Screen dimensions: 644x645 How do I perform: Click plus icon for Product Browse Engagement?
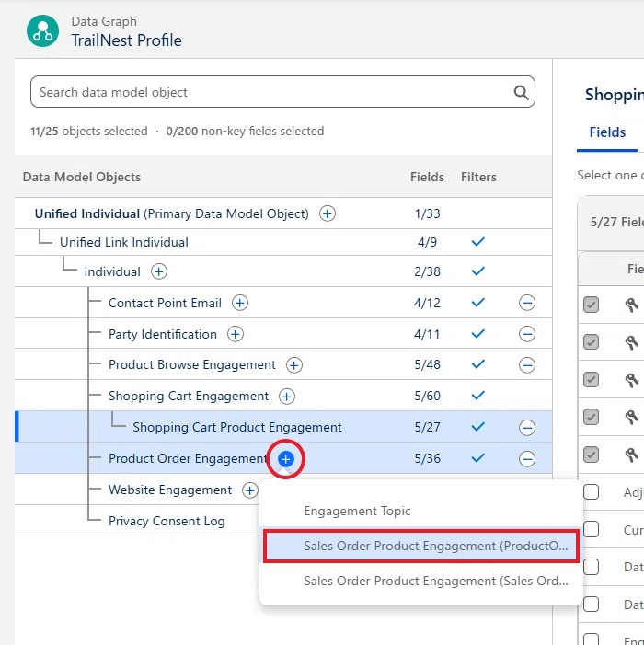click(x=294, y=365)
